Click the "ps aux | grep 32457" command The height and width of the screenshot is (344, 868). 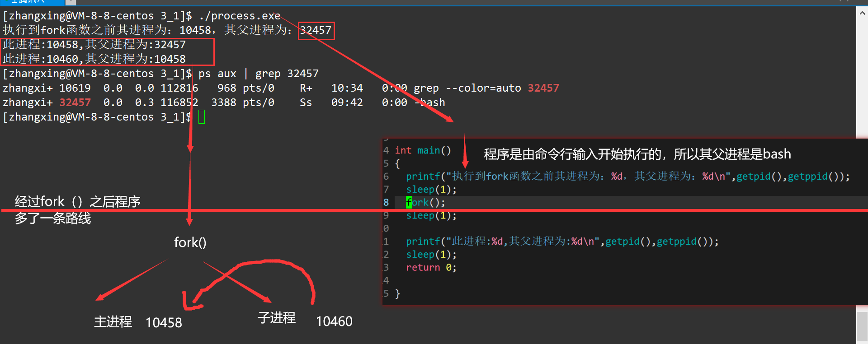click(x=259, y=74)
